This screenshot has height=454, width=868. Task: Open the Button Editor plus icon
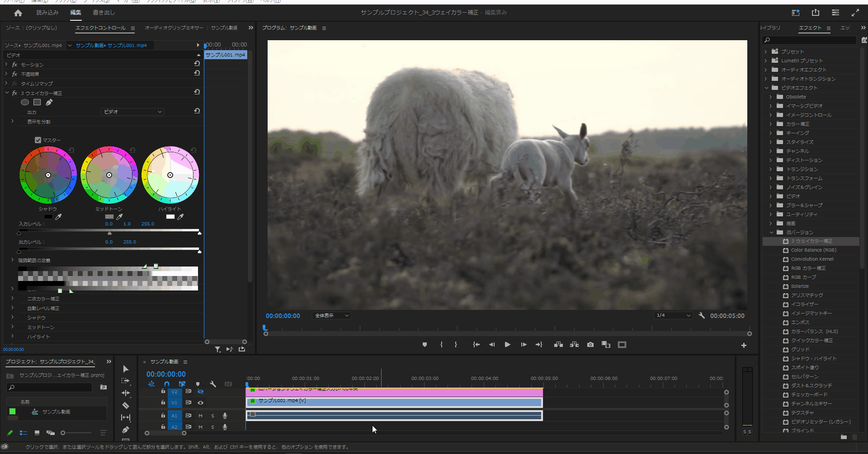pyautogui.click(x=744, y=345)
